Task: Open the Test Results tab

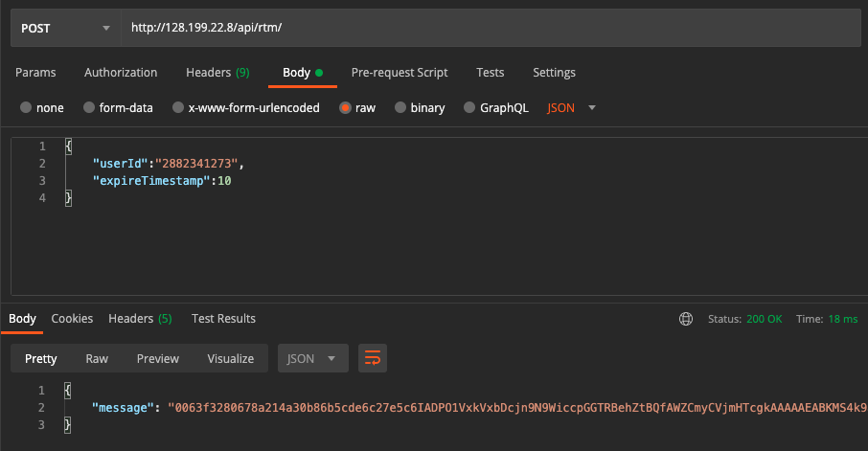Action: click(223, 319)
